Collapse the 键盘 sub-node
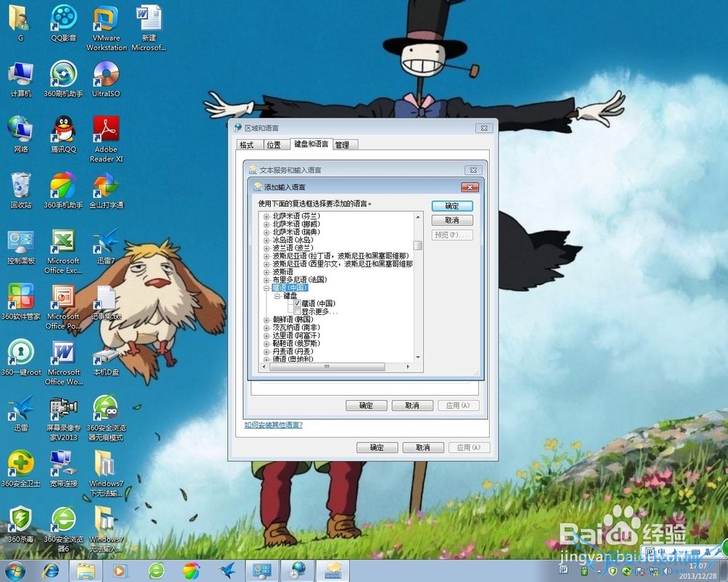Viewport: 728px width, 582px height. (277, 295)
